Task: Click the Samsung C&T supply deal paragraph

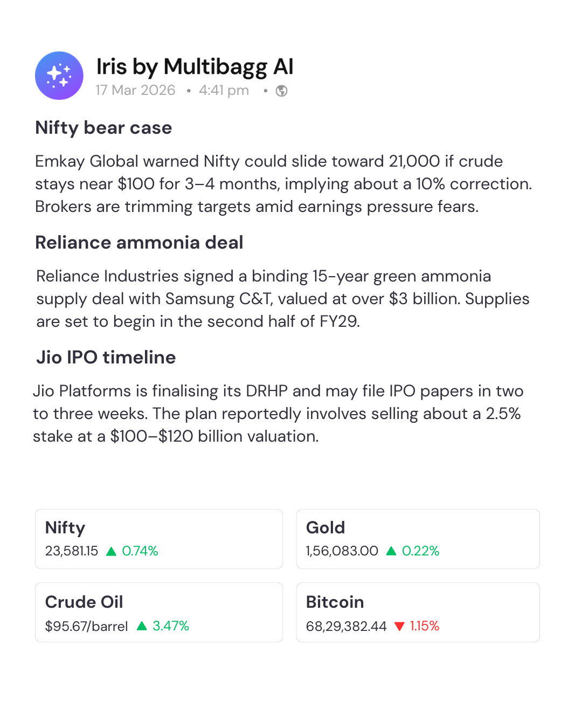Action: [x=283, y=299]
